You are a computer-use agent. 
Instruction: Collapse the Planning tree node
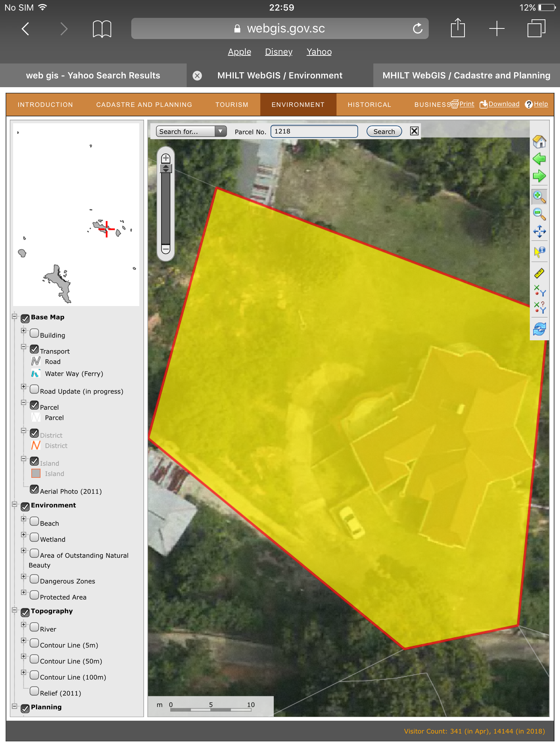tap(15, 706)
